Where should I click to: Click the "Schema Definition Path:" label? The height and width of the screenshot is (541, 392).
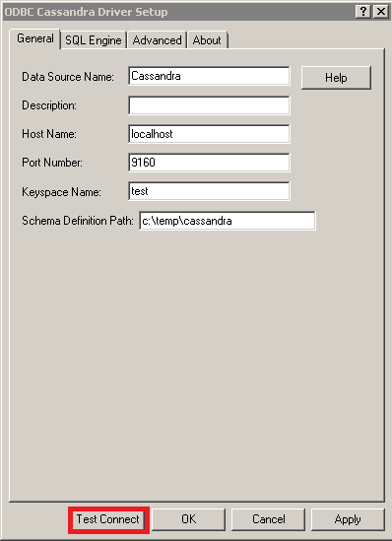coord(78,221)
